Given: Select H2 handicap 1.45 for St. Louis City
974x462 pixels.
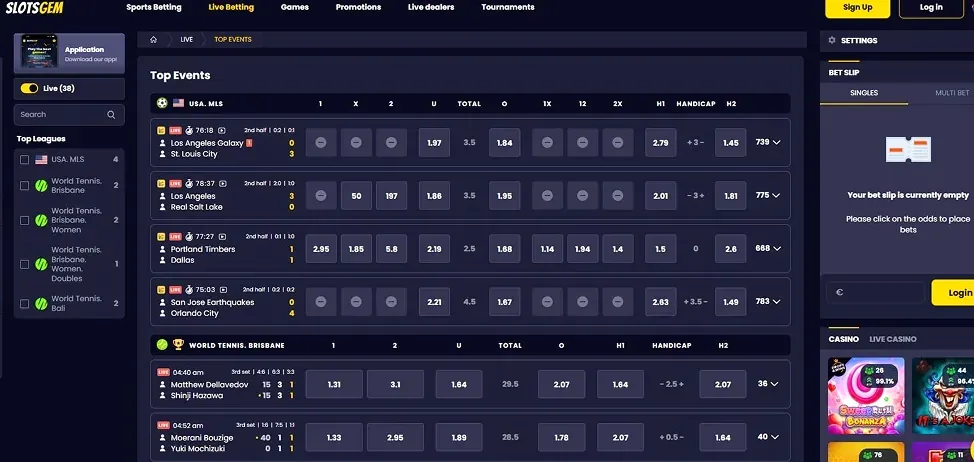Looking at the screenshot, I should (730, 143).
